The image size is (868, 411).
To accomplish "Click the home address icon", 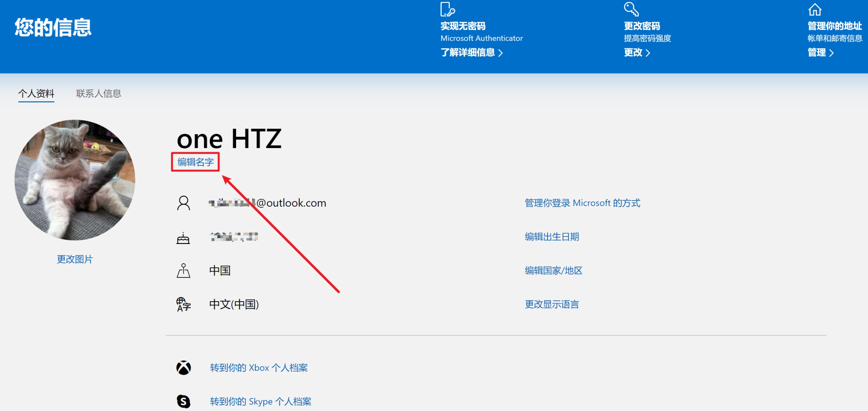I will coord(815,10).
